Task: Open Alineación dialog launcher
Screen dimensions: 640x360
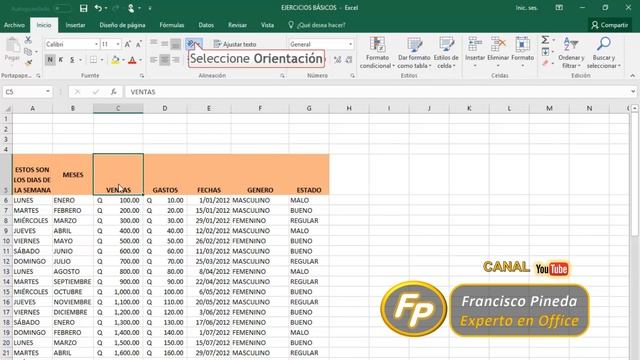Action: pyautogui.click(x=282, y=76)
